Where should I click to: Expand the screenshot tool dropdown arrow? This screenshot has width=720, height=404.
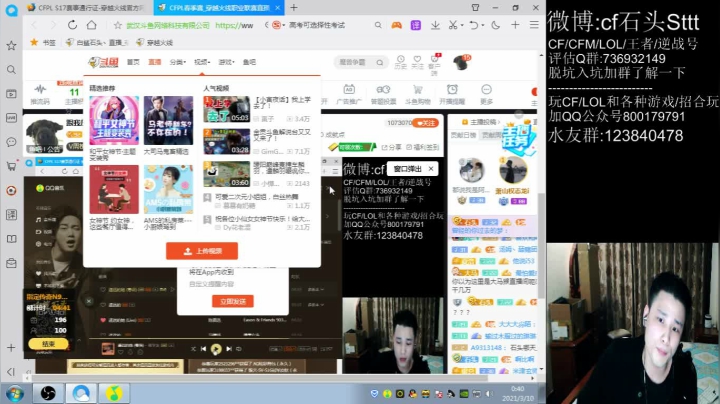point(461,26)
